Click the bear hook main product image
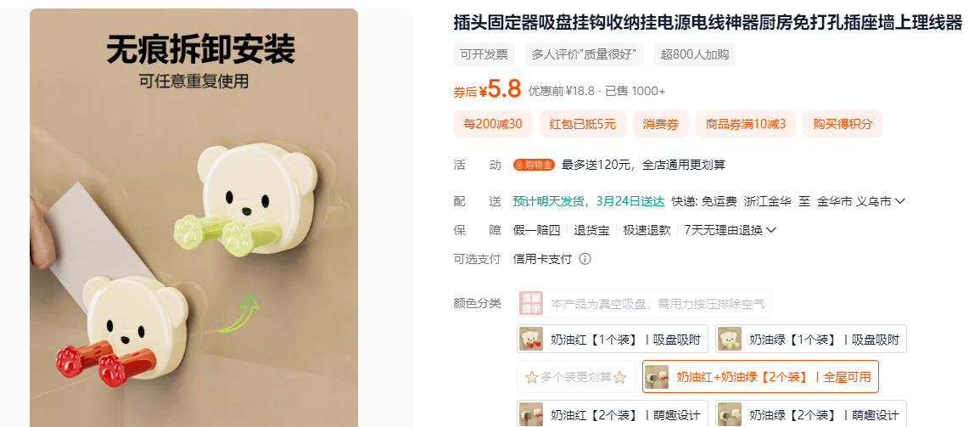The image size is (980, 427). 193,217
